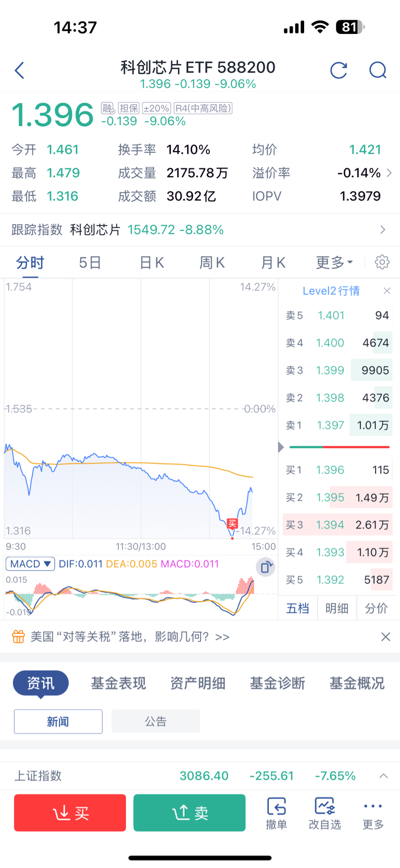Close the tariff news banner
This screenshot has height=868, width=400.
pos(385,637)
